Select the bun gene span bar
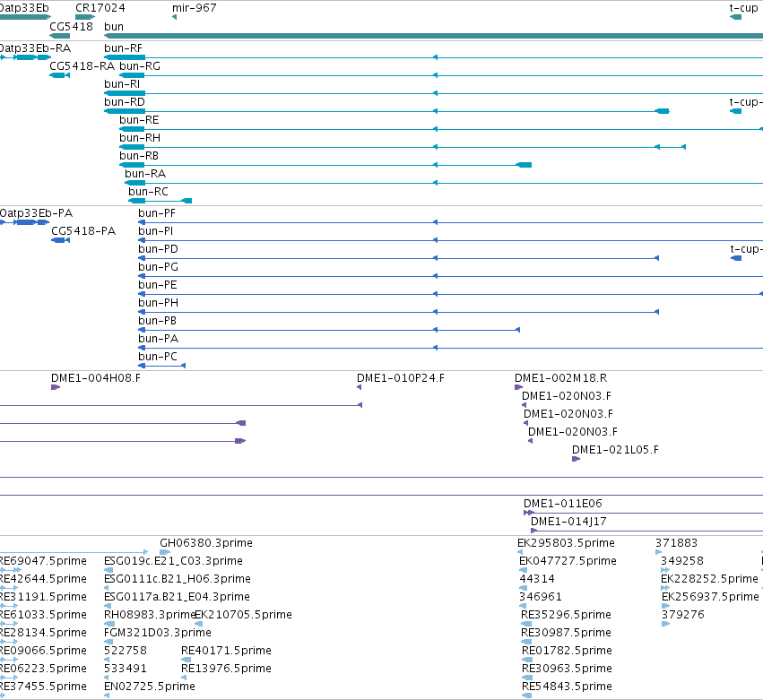 tap(434, 36)
